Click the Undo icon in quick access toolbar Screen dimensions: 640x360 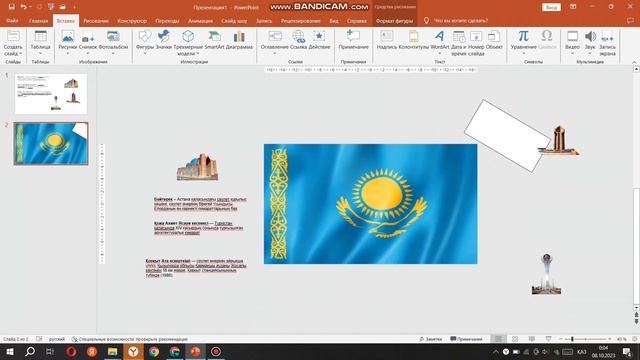tap(23, 7)
